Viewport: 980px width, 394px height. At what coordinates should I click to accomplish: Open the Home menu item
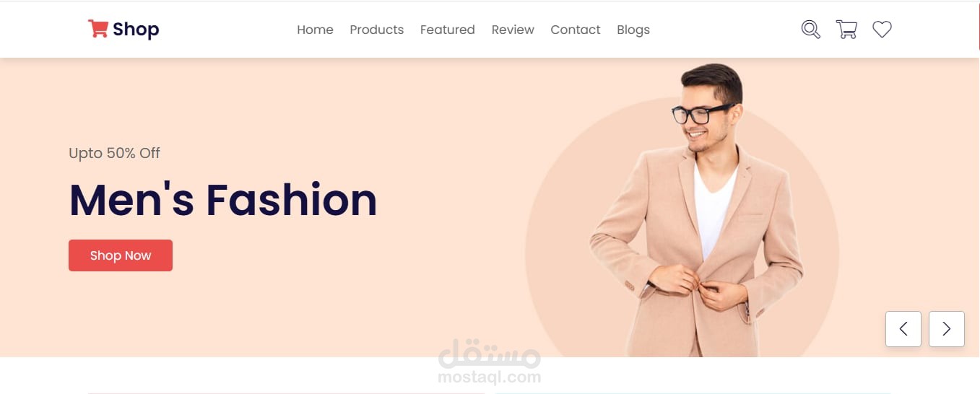pos(315,30)
